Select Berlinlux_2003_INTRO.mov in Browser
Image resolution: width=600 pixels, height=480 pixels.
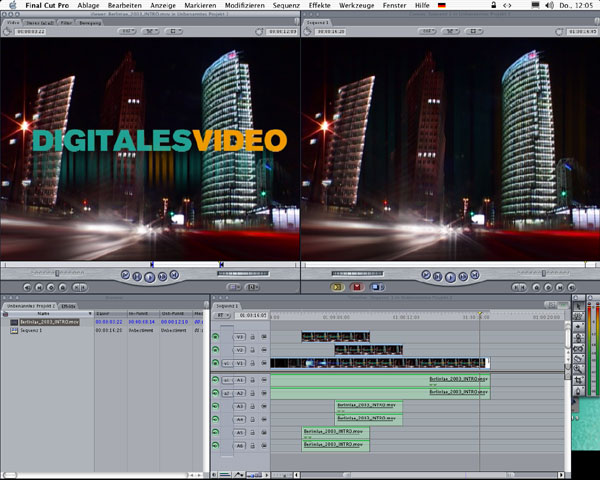[49, 322]
